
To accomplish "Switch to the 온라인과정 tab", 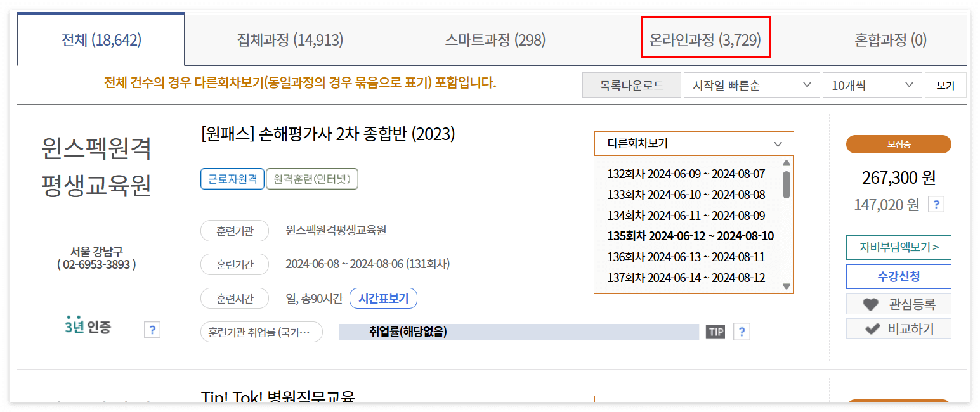I will tap(705, 39).
